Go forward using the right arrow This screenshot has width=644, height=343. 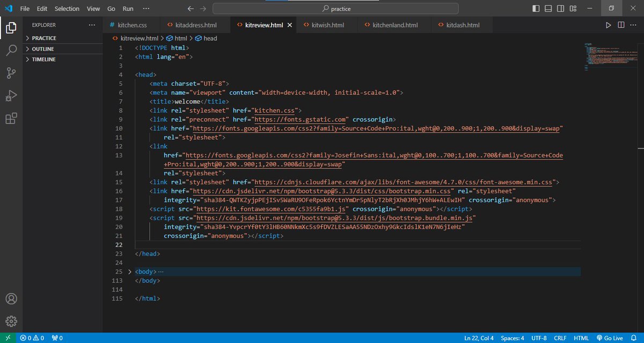[x=203, y=9]
